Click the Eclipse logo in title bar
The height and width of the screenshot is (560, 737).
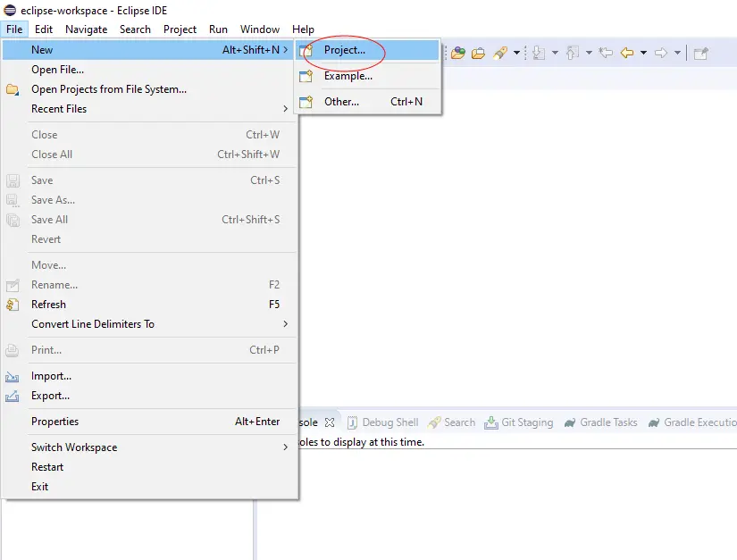(10, 10)
